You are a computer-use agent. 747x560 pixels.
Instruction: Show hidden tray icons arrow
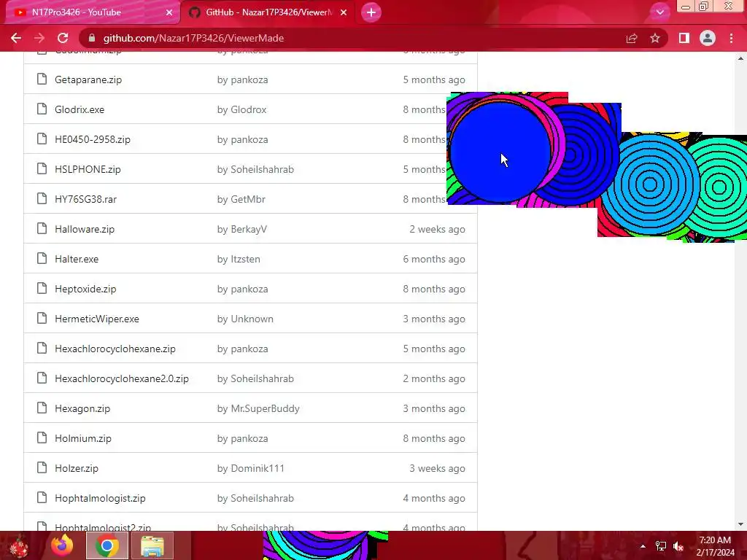tap(643, 546)
